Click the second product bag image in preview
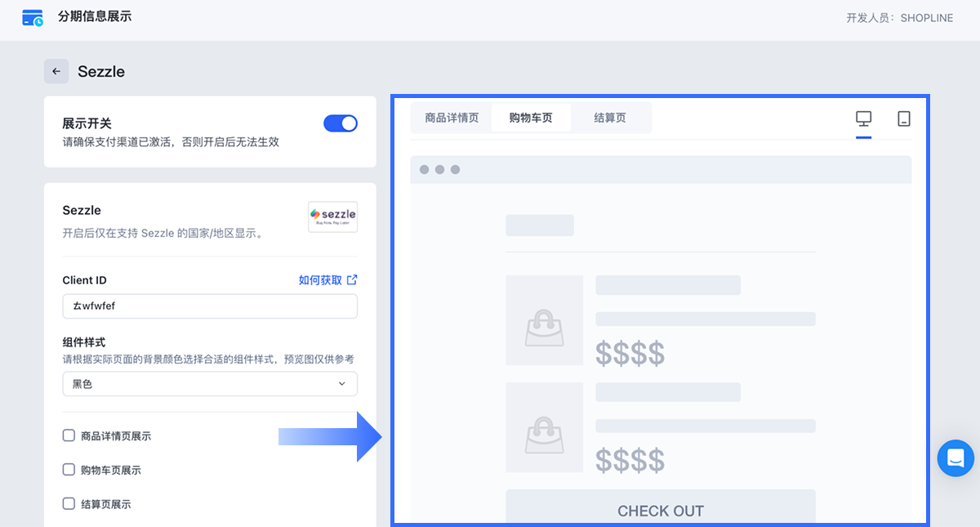Image resolution: width=980 pixels, height=527 pixels. 544,427
